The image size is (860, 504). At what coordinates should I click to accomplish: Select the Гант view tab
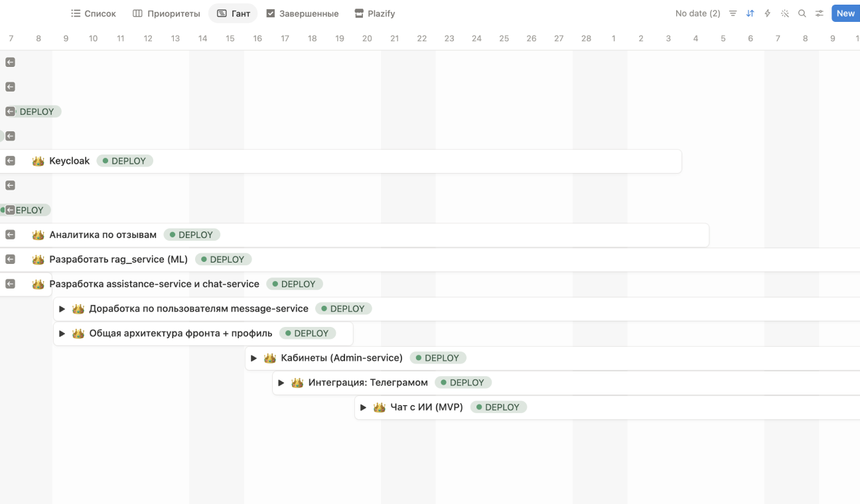click(234, 13)
